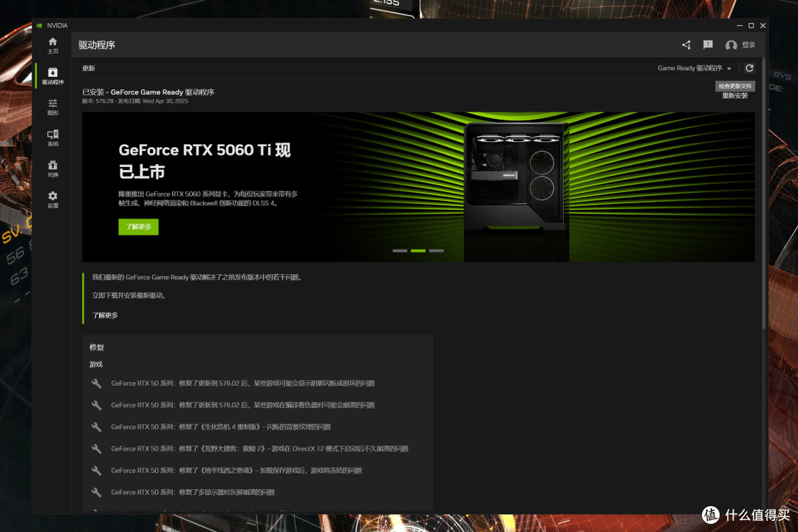Click the NVIDIA logo in title bar
Screen dimensions: 798x532
(39, 25)
